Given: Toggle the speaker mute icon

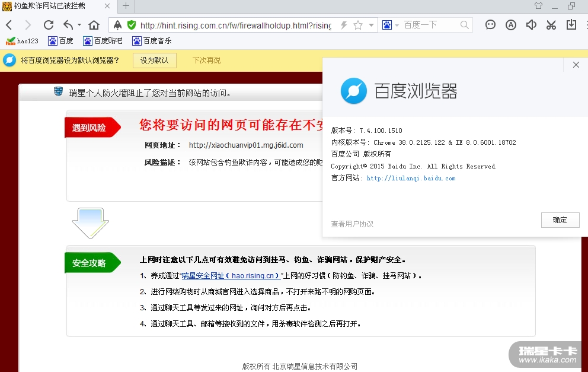Looking at the screenshot, I should click(x=531, y=25).
